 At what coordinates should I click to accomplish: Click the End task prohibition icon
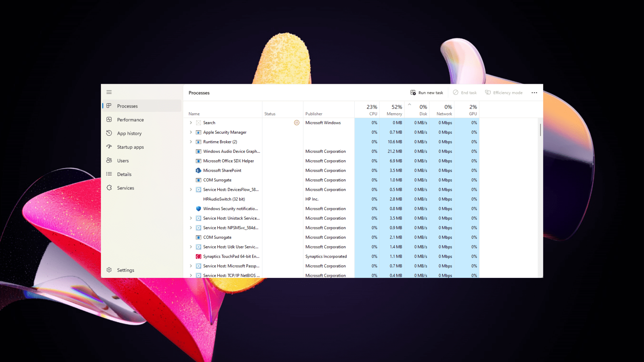pos(455,93)
